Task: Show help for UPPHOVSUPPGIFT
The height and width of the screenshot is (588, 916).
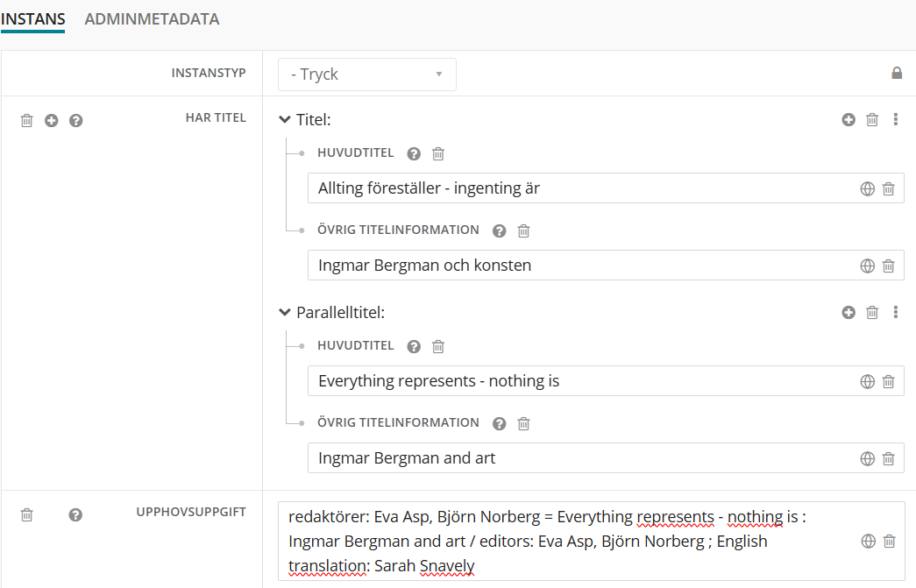Action: coord(75,515)
